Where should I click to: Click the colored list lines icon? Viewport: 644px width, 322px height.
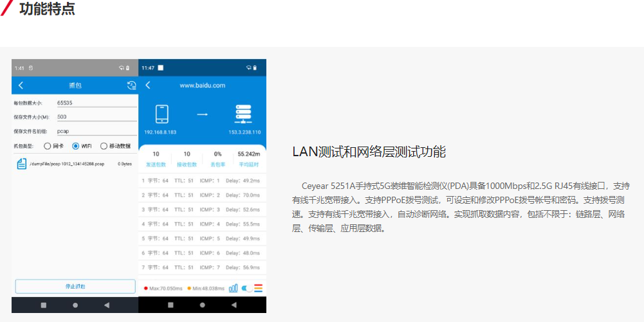coord(258,289)
